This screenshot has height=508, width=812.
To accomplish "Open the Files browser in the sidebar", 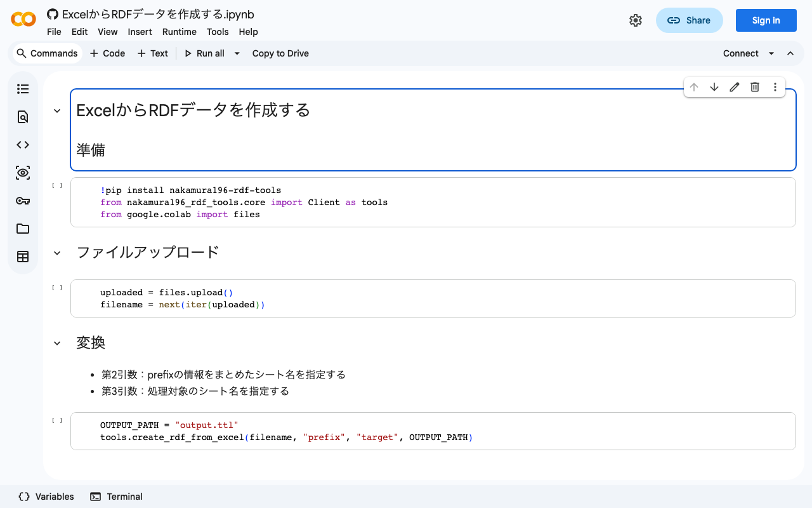I will click(23, 229).
